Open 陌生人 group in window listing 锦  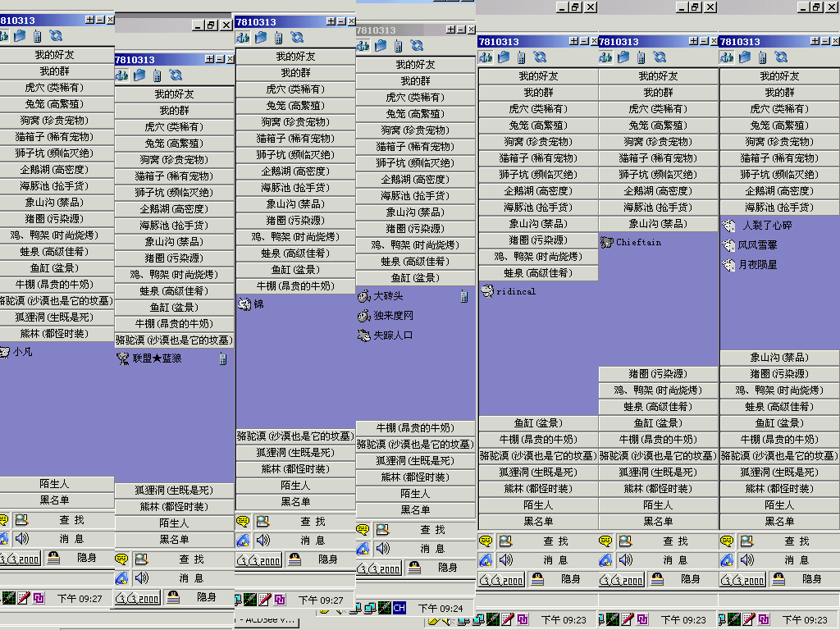coord(294,486)
